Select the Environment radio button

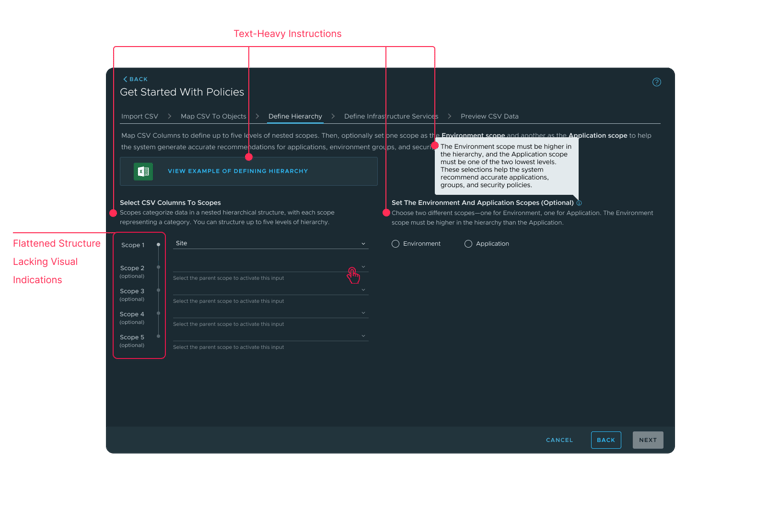[x=395, y=244]
